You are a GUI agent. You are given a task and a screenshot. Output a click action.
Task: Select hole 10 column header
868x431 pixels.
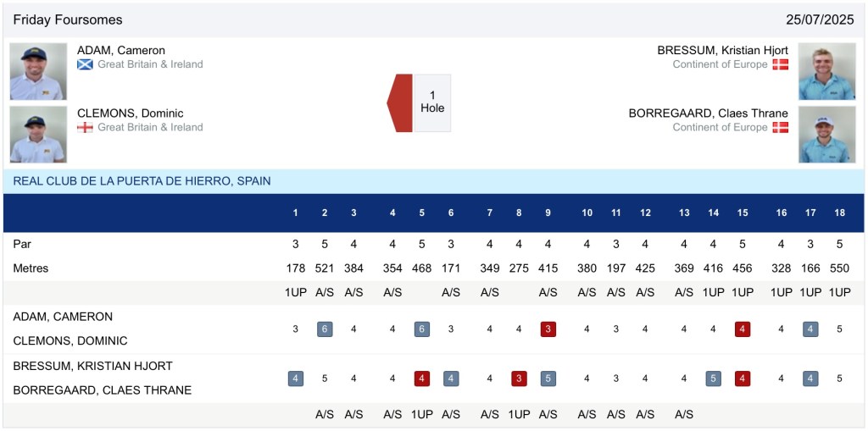(587, 213)
